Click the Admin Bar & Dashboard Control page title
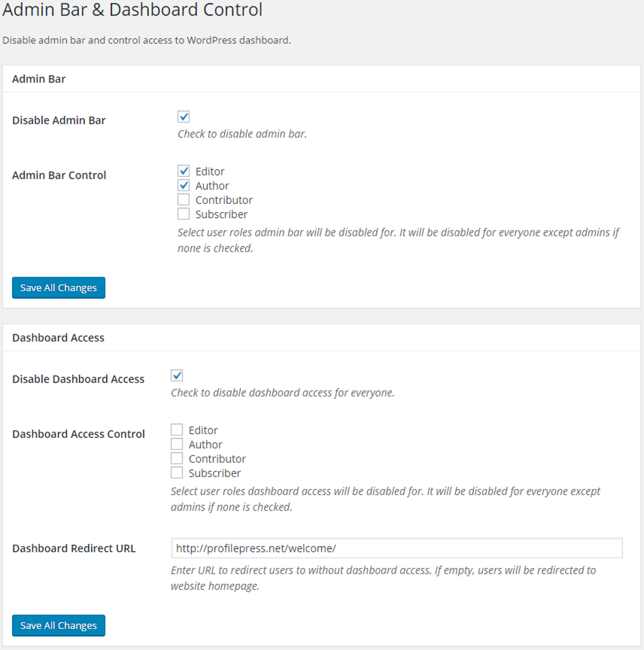The image size is (644, 650). pyautogui.click(x=133, y=10)
